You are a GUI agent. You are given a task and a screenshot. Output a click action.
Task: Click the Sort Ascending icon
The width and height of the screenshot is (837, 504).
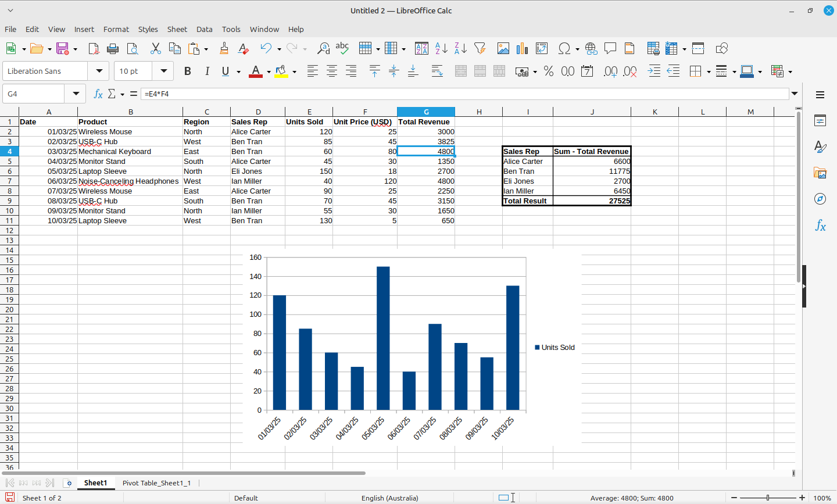441,48
